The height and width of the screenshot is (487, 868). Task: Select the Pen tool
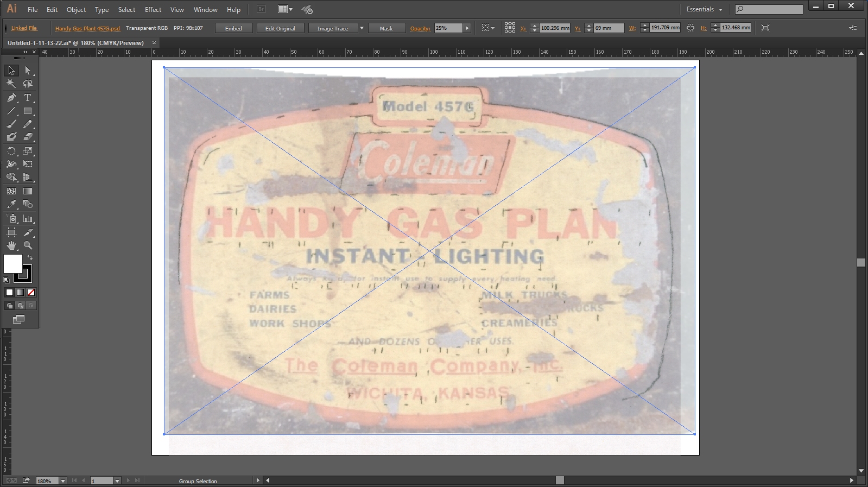[x=11, y=98]
